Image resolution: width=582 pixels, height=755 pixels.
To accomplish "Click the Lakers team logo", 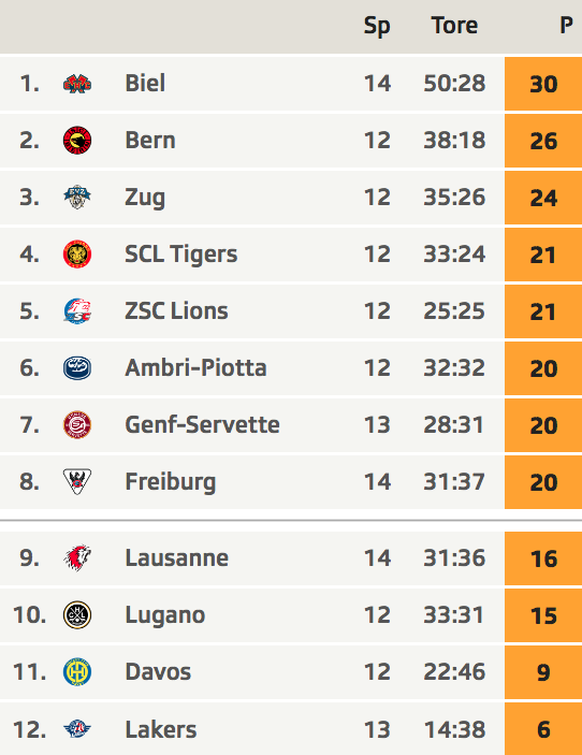I will [x=77, y=729].
